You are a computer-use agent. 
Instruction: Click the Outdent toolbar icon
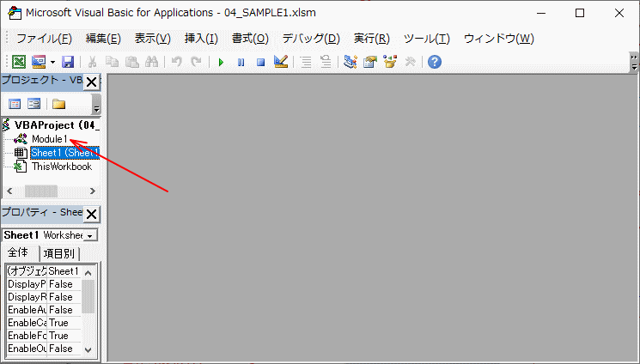(x=326, y=62)
